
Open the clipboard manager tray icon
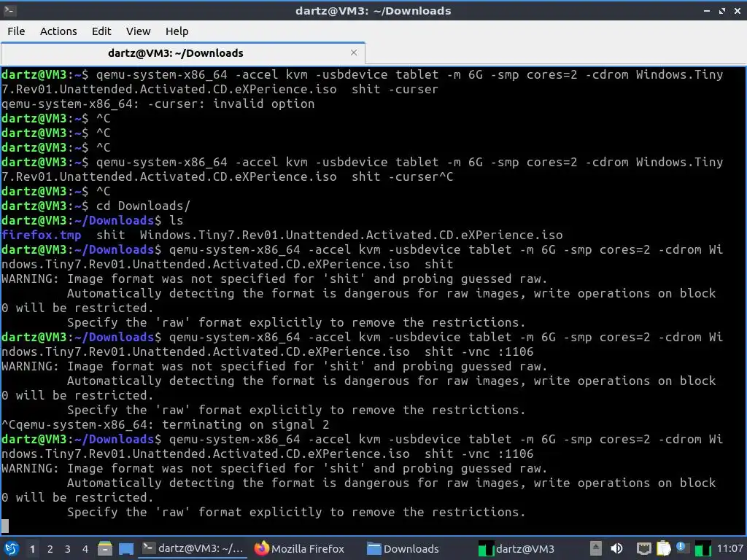click(x=663, y=548)
